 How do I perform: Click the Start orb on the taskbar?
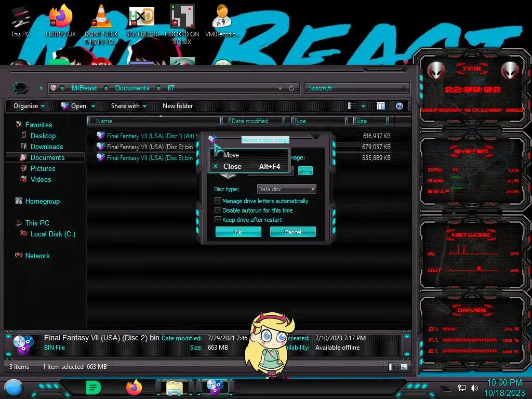14,388
